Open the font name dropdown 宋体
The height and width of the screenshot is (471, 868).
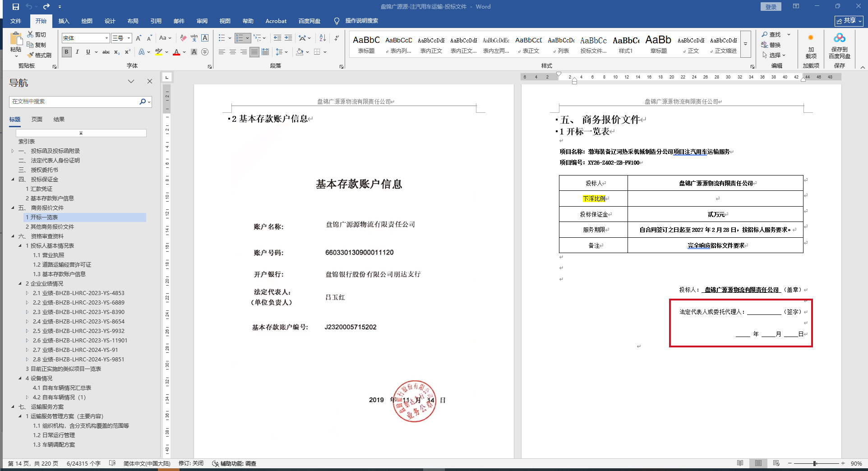point(106,38)
